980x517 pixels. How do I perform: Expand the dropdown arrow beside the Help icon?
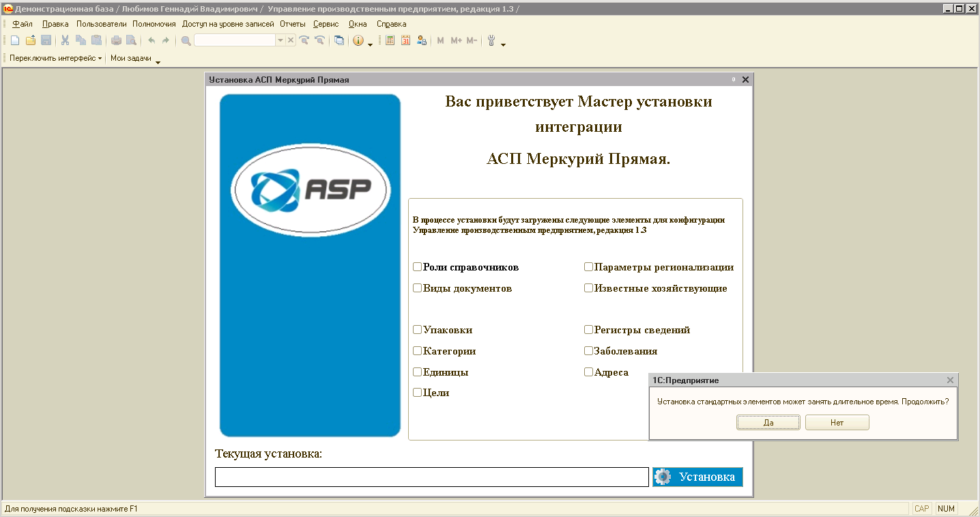tap(370, 44)
